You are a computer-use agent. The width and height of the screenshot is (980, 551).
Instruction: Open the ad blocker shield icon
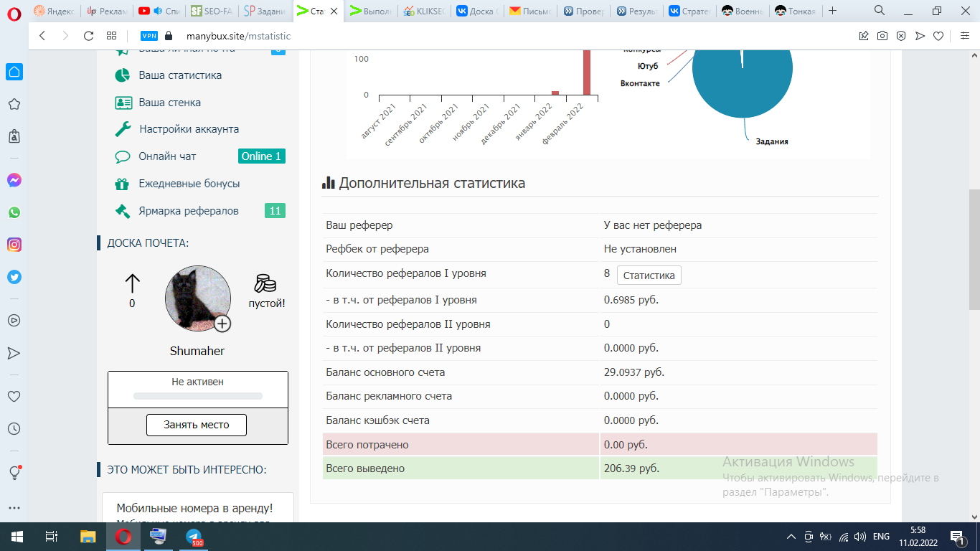(x=901, y=36)
